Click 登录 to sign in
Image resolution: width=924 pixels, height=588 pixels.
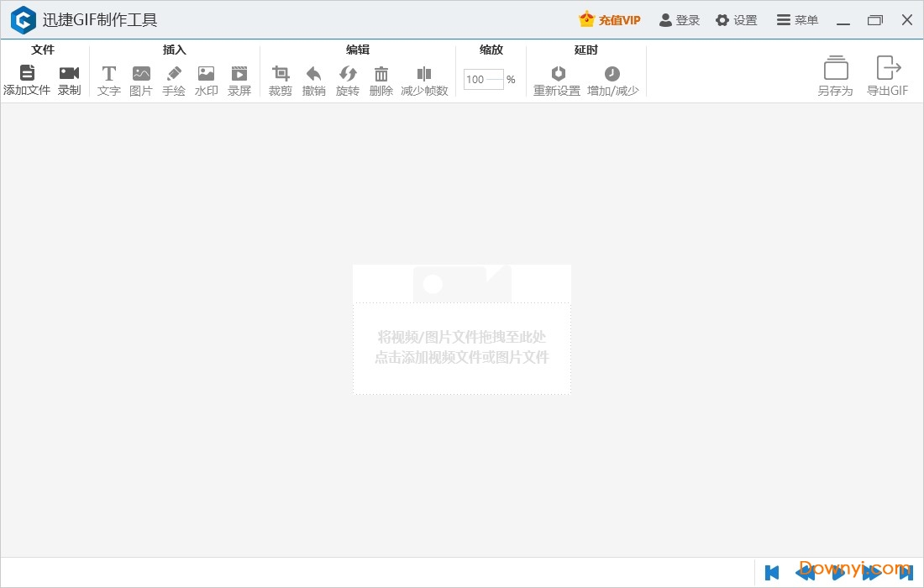(x=679, y=19)
